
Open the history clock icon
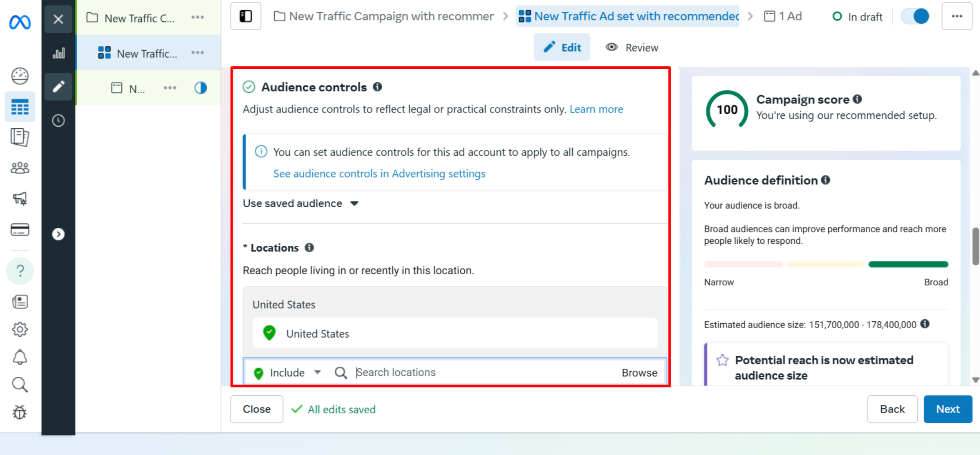58,120
